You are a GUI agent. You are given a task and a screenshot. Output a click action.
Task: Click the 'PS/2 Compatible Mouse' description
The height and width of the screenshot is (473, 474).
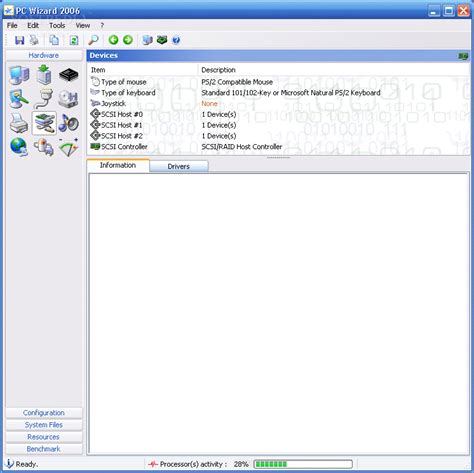coord(237,82)
